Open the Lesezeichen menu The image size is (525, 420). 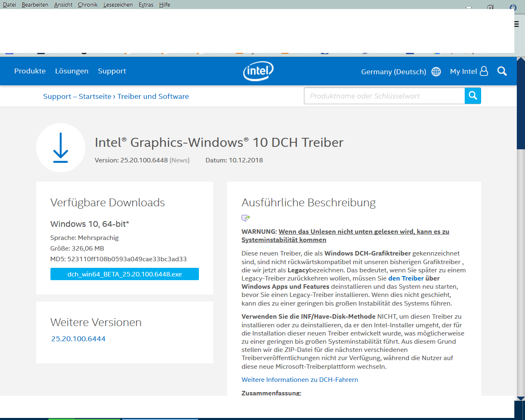(x=118, y=5)
